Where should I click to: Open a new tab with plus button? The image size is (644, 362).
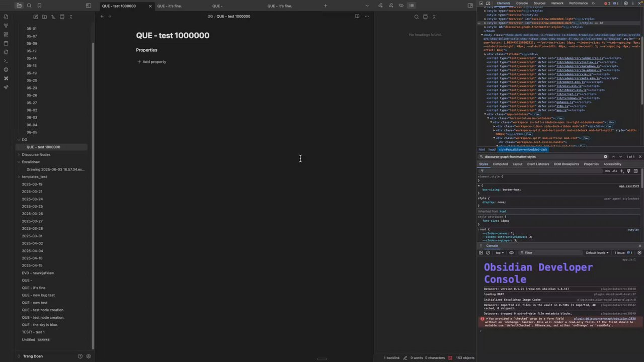click(325, 6)
